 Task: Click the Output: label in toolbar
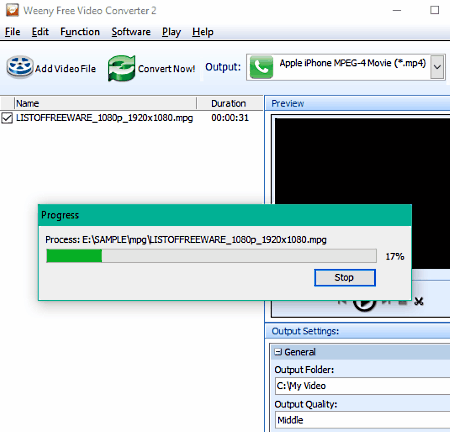(x=223, y=67)
